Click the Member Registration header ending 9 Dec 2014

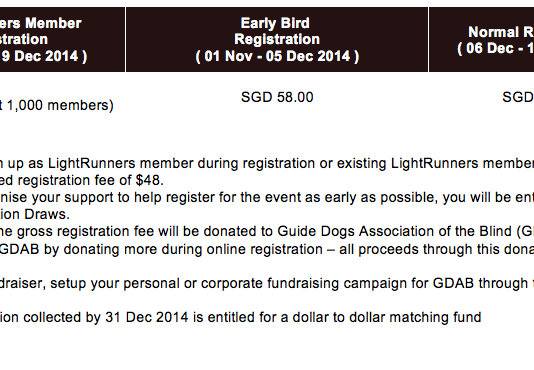click(x=62, y=40)
